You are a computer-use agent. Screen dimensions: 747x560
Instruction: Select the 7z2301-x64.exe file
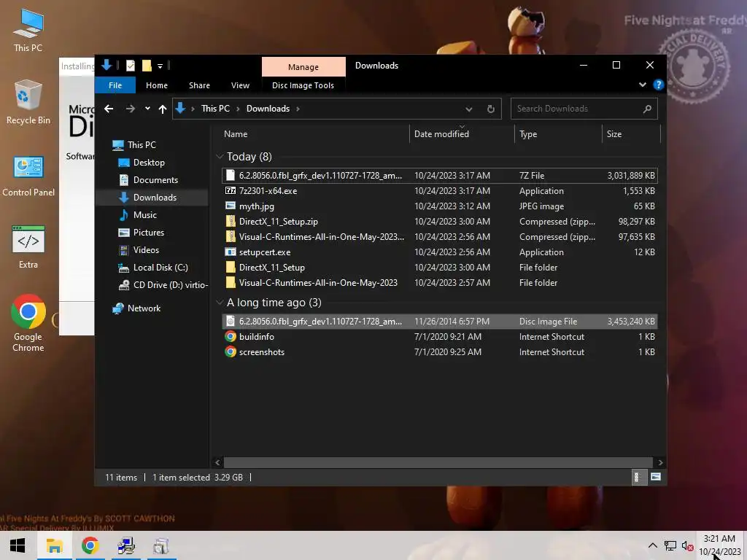(x=439, y=191)
